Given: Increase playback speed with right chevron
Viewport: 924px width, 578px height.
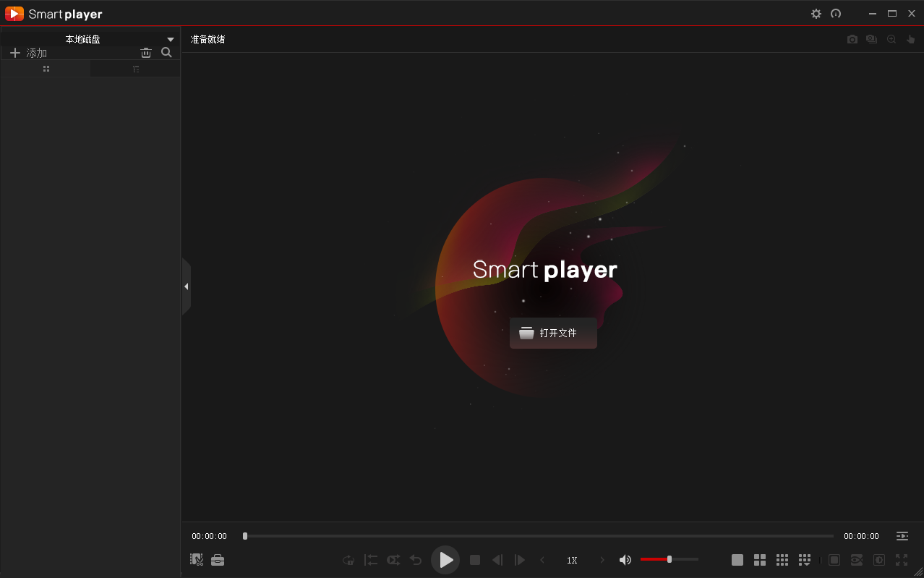Looking at the screenshot, I should (602, 560).
